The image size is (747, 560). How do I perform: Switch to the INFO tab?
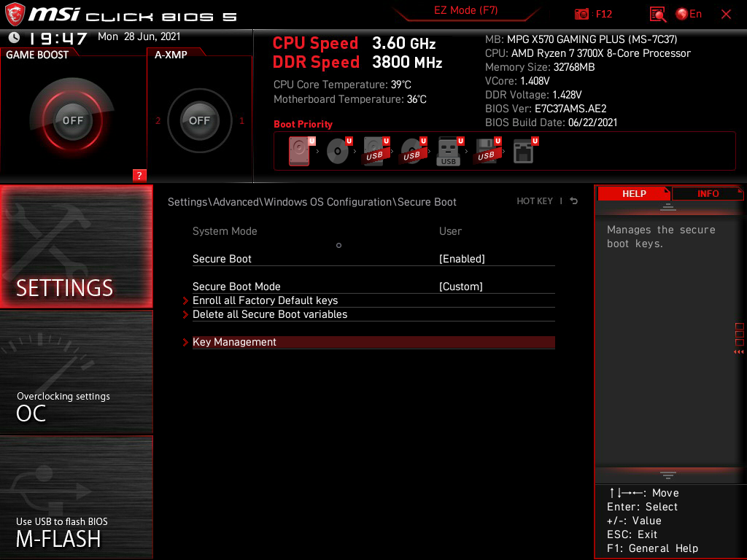click(x=708, y=193)
